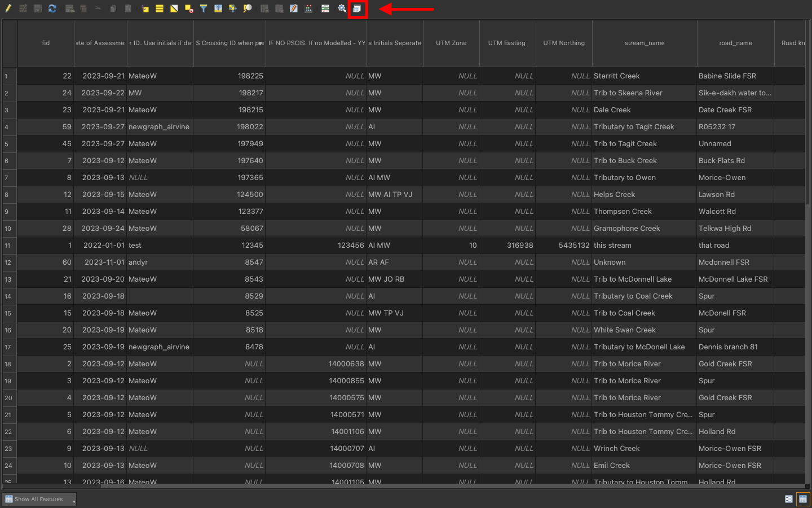Click the Thompson Creek cell
This screenshot has width=812, height=508.
[645, 212]
